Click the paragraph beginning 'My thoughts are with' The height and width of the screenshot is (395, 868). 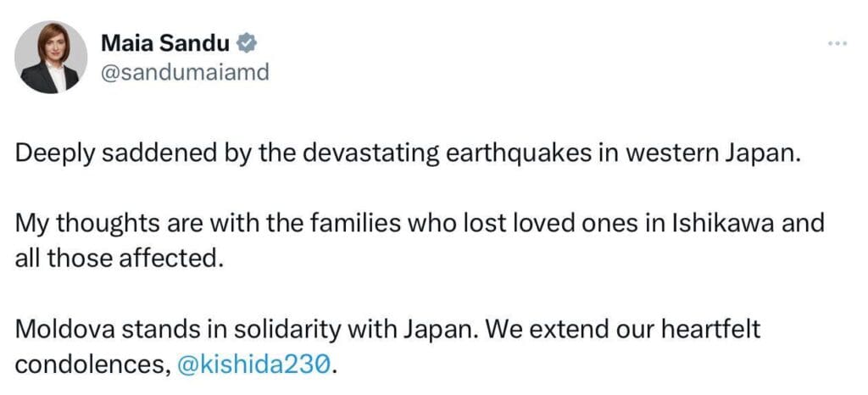(x=419, y=226)
